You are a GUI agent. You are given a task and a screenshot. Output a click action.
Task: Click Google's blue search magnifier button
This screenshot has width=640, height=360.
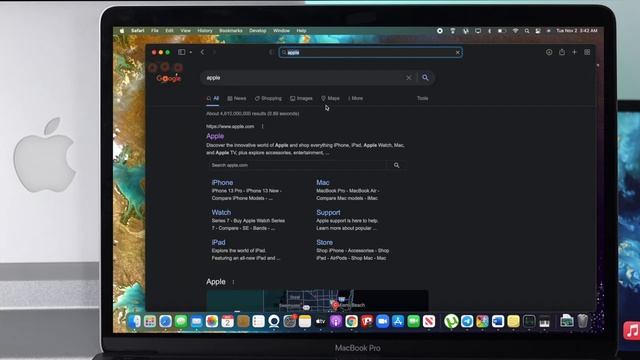425,78
